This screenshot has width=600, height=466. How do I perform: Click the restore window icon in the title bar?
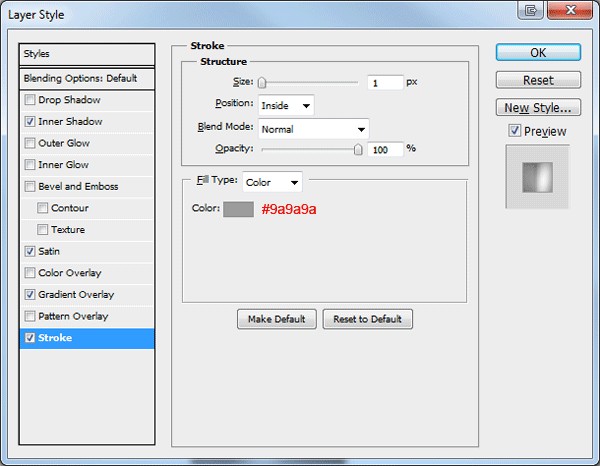click(530, 10)
